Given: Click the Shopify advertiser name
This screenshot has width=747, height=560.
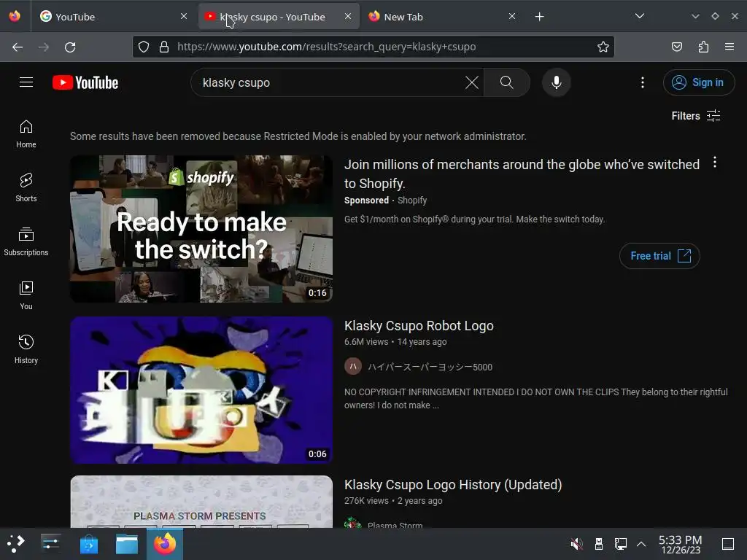Looking at the screenshot, I should [412, 201].
